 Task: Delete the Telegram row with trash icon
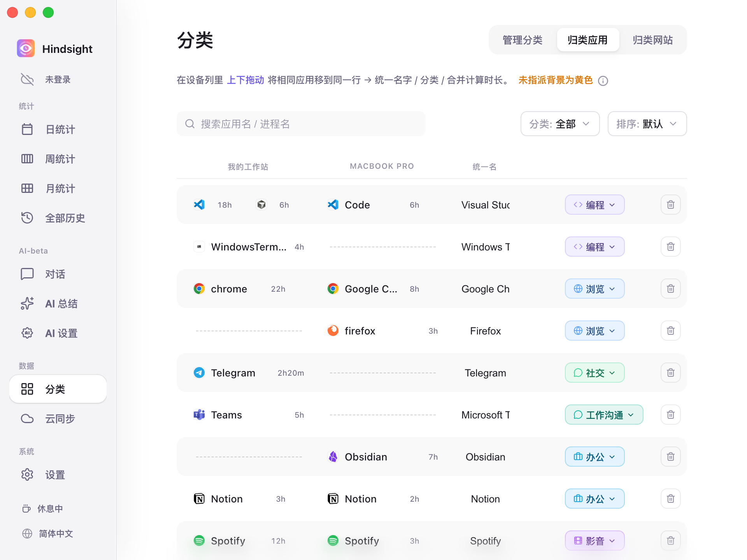[670, 373]
